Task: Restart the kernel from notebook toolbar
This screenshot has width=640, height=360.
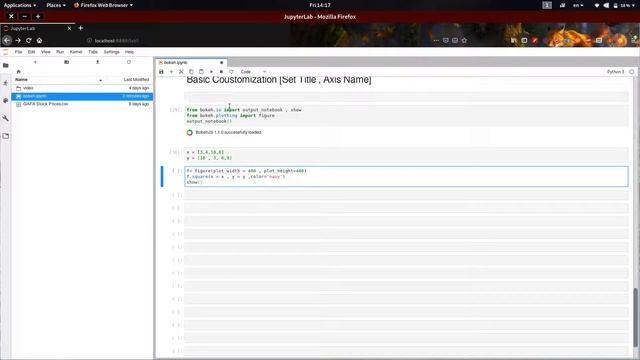Action: tap(231, 72)
